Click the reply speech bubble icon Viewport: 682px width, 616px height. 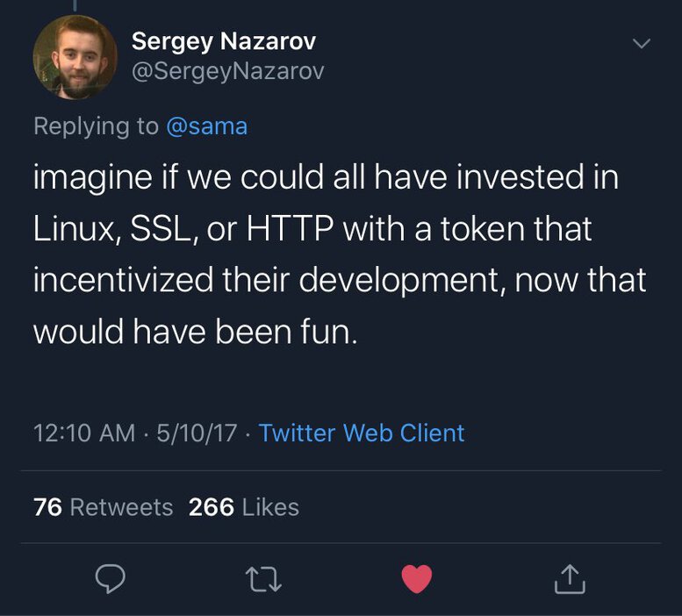pos(110,578)
